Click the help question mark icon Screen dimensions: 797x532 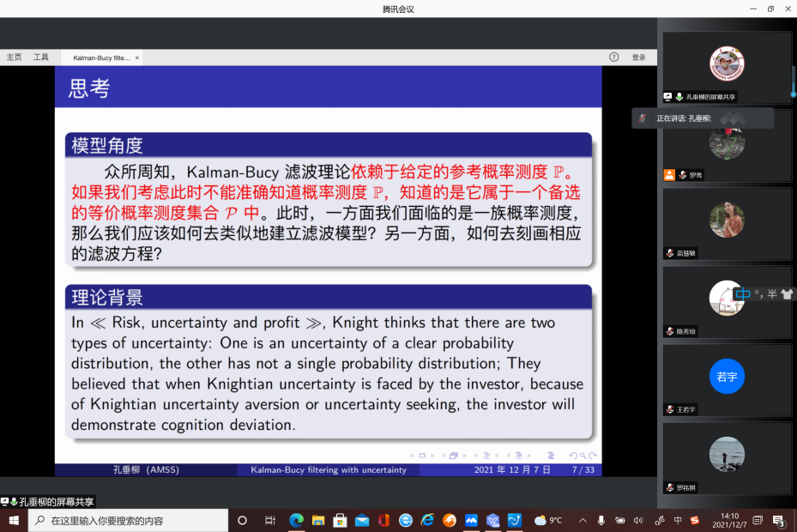point(613,57)
